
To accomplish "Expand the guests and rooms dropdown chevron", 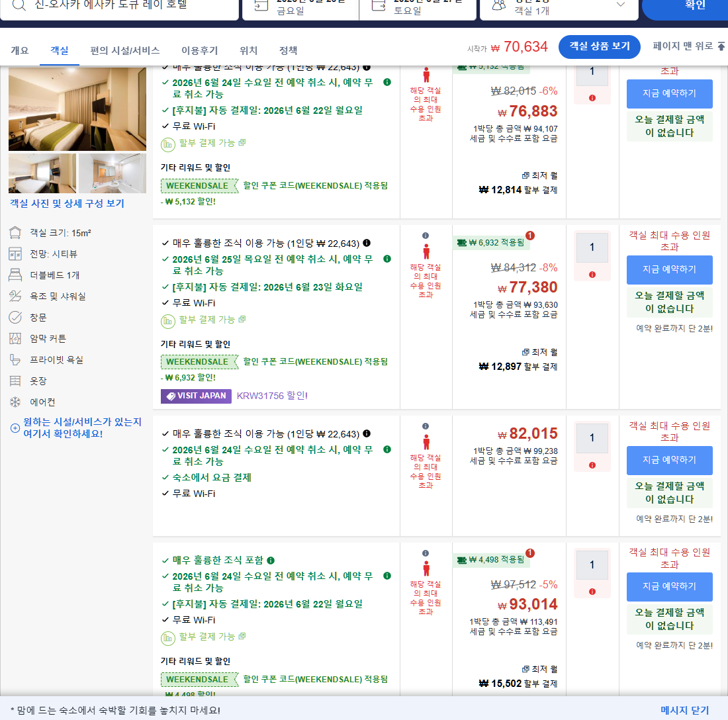I will coord(620,4).
